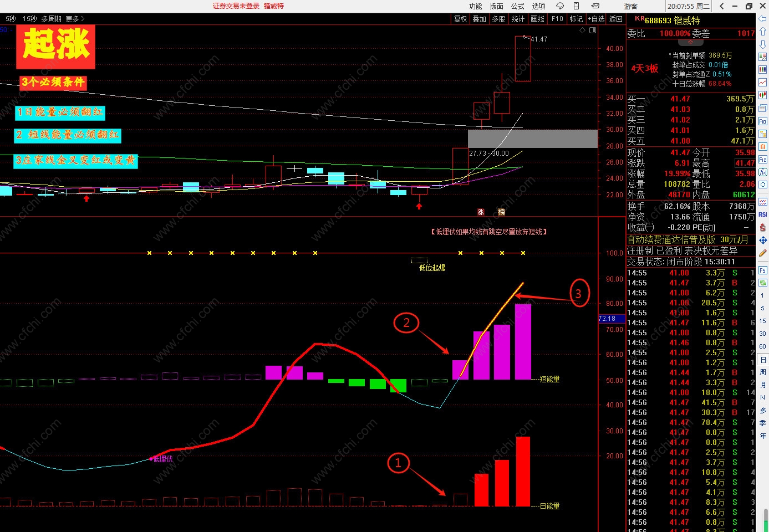Click the 标记 mark button

tap(576, 19)
